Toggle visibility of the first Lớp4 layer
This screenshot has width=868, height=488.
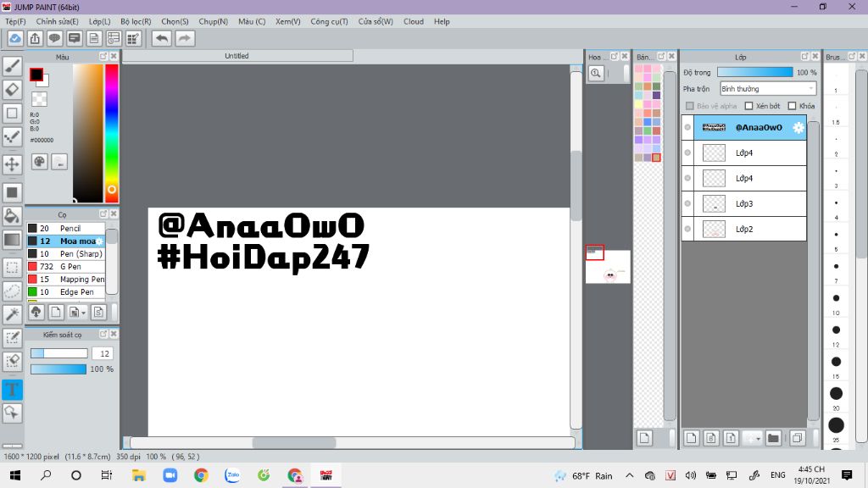[x=687, y=152]
